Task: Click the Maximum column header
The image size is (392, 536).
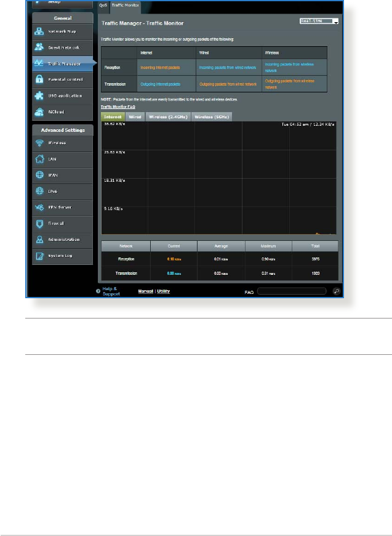Action: click(x=268, y=246)
